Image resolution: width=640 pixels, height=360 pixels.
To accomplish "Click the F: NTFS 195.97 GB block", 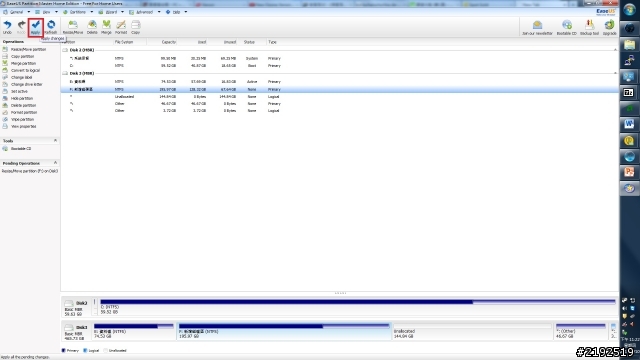I will click(x=284, y=331).
